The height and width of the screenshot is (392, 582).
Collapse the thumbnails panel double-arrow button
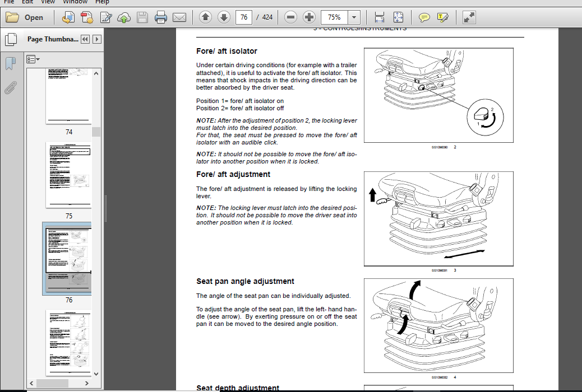85,39
